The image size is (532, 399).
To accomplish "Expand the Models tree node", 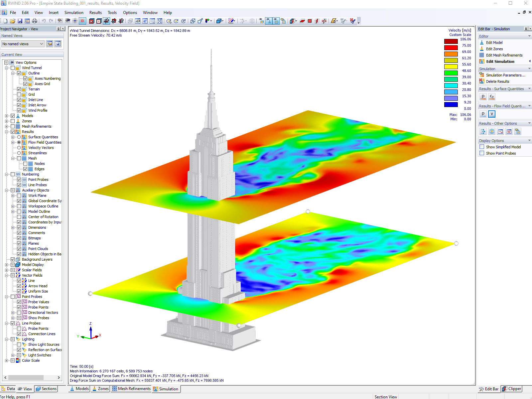I will pos(6,116).
